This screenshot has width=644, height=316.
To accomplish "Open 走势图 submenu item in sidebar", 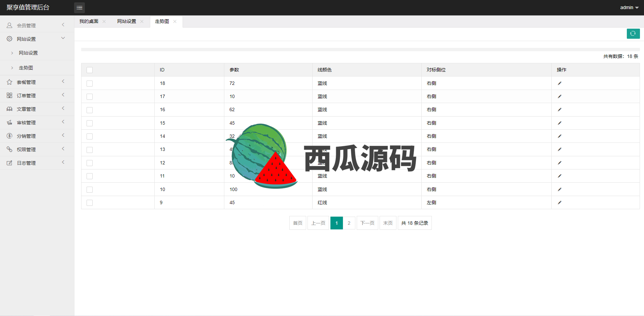I will coord(26,68).
